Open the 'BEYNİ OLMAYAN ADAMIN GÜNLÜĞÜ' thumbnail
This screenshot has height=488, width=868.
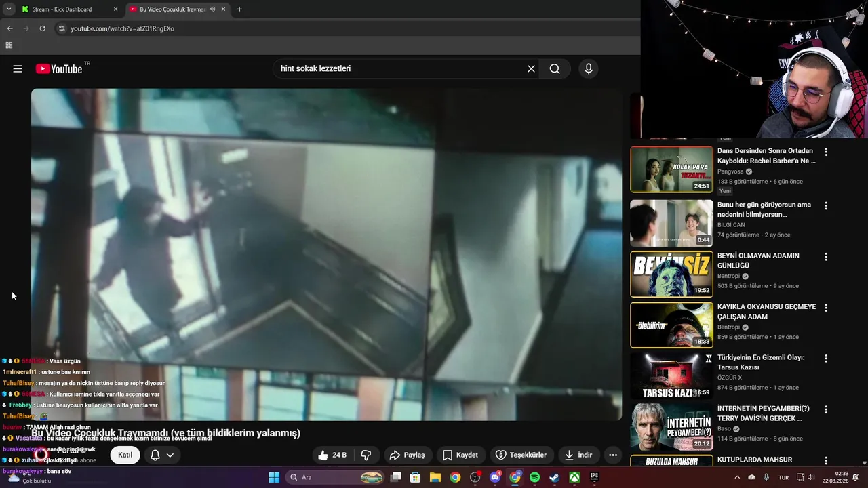[x=671, y=274]
